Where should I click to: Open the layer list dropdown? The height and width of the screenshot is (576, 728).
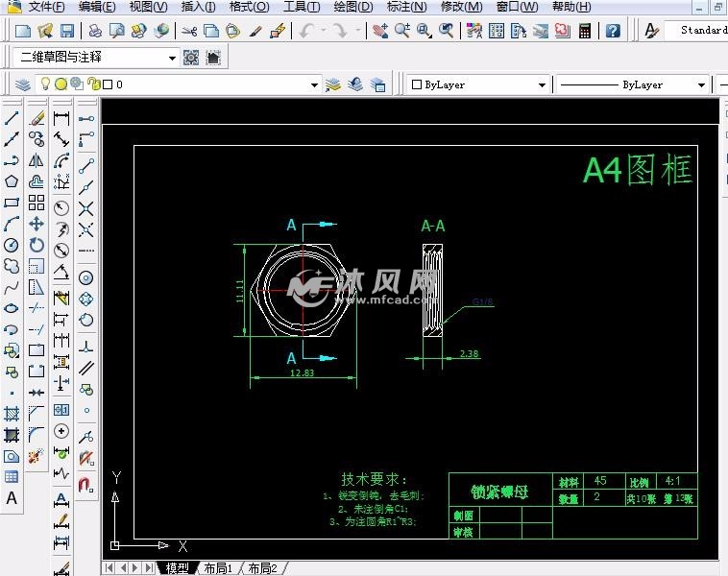click(314, 84)
